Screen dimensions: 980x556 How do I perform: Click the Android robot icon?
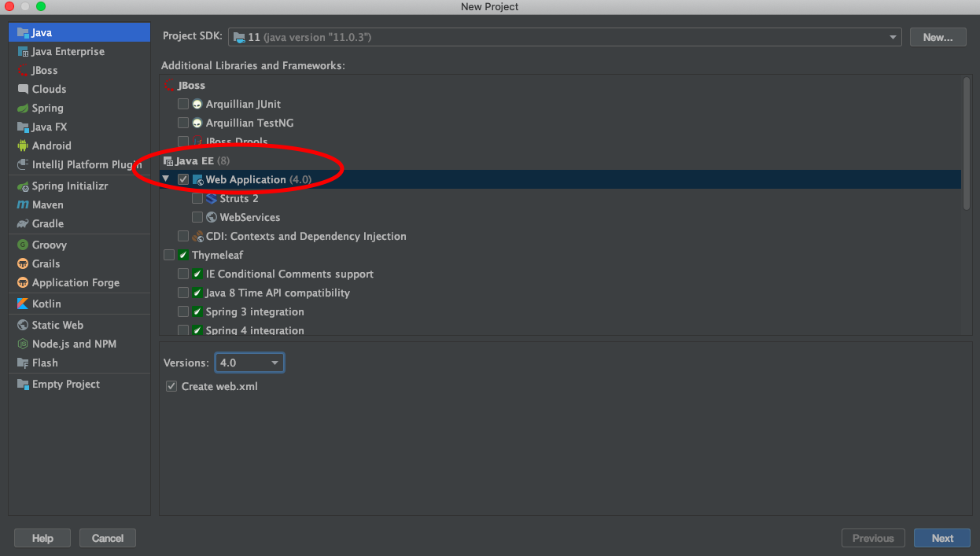[23, 146]
